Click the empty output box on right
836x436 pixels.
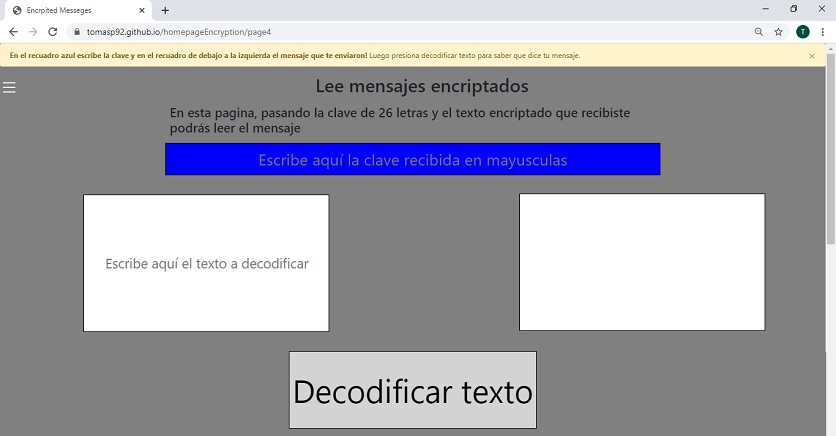(x=641, y=262)
